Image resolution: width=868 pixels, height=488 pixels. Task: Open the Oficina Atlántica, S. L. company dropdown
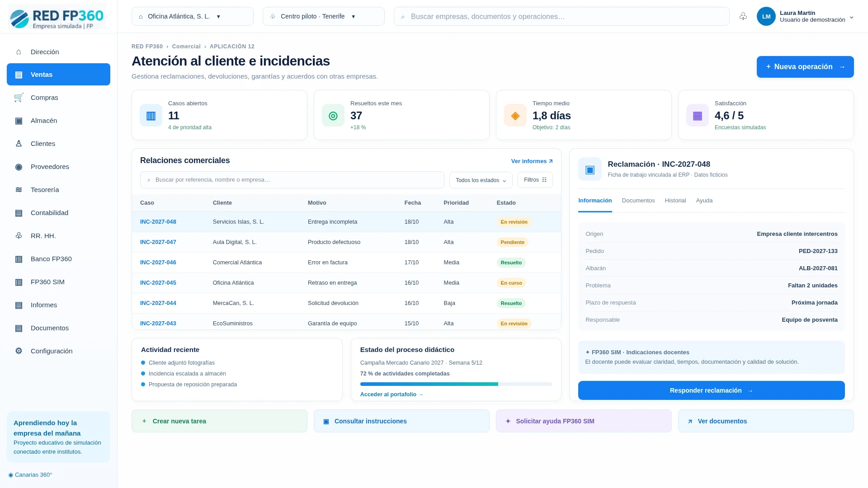point(193,16)
